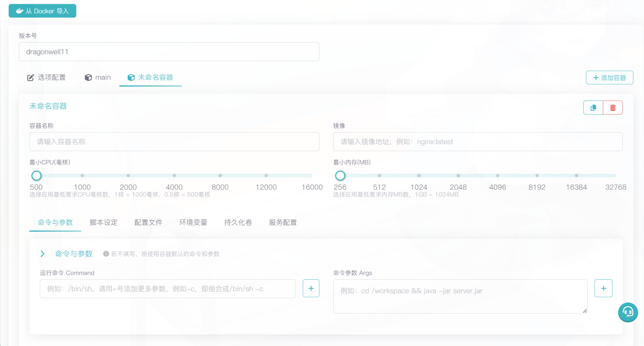Click the info icon beside default command hint

click(106, 254)
